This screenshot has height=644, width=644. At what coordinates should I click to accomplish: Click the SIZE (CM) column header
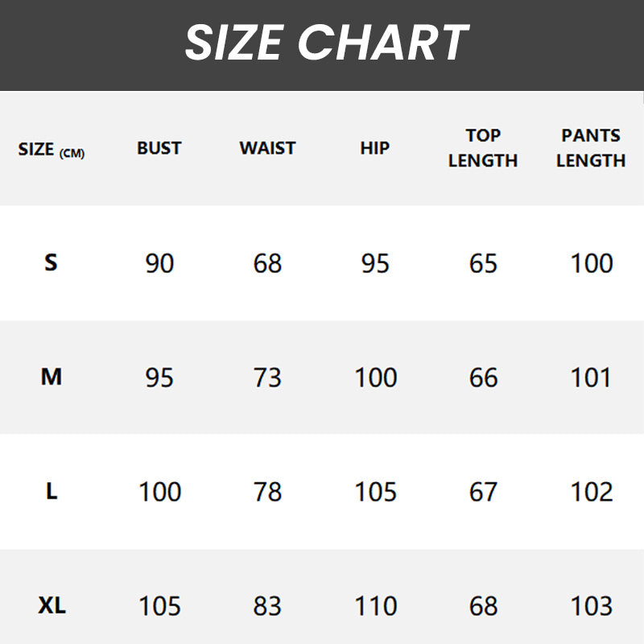(51, 150)
